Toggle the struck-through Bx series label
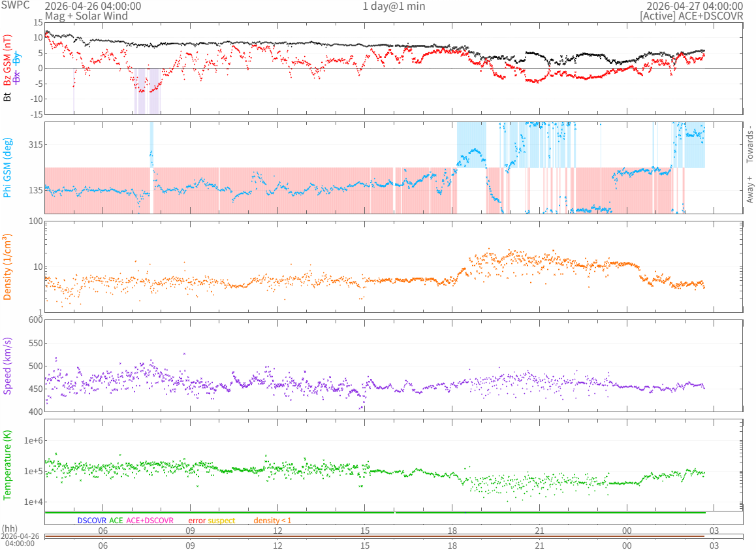 click(x=18, y=76)
